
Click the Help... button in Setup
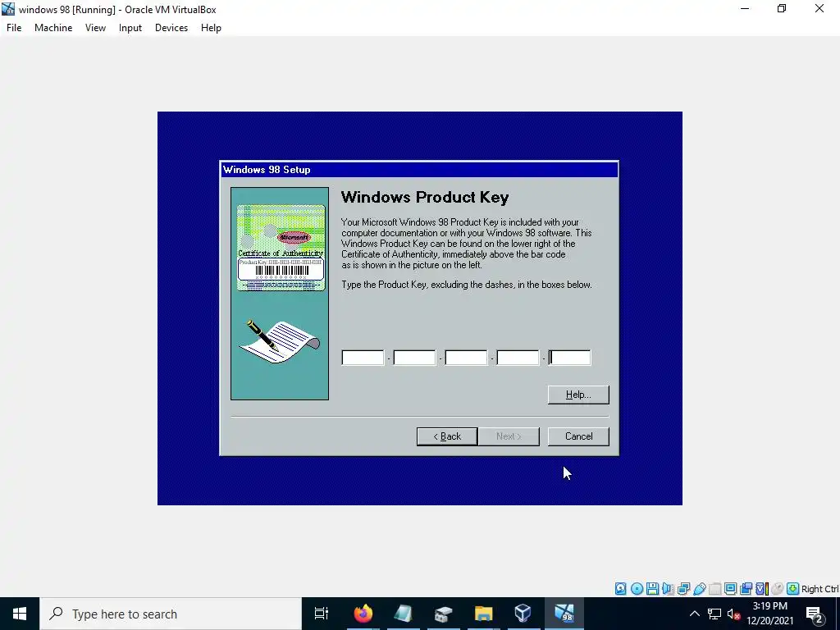pos(578,395)
